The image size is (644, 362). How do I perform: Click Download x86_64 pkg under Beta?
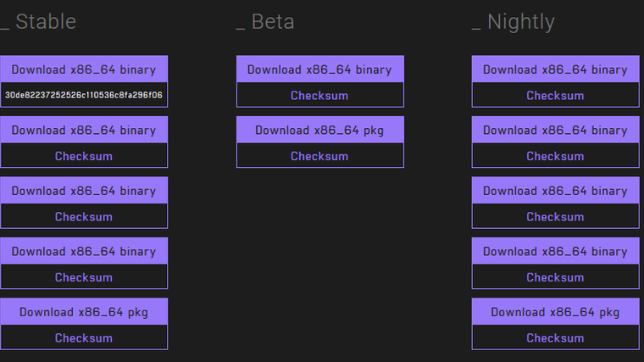tap(319, 131)
